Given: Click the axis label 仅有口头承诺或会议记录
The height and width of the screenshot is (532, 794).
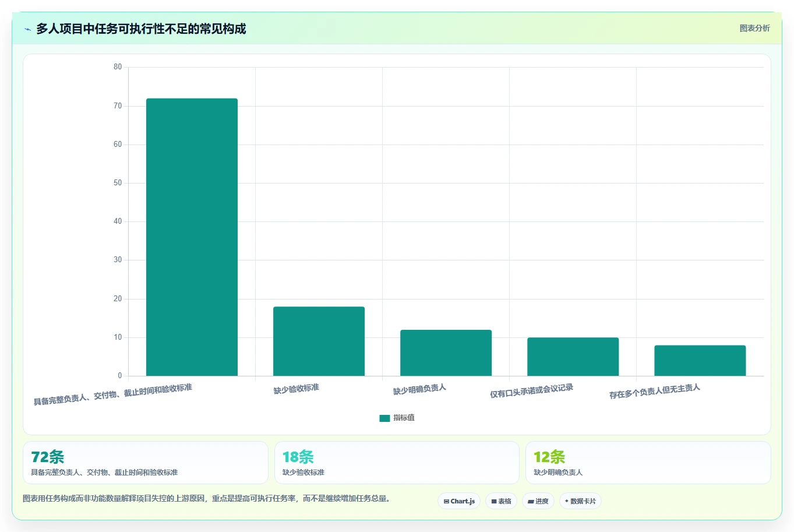Looking at the screenshot, I should tap(531, 391).
